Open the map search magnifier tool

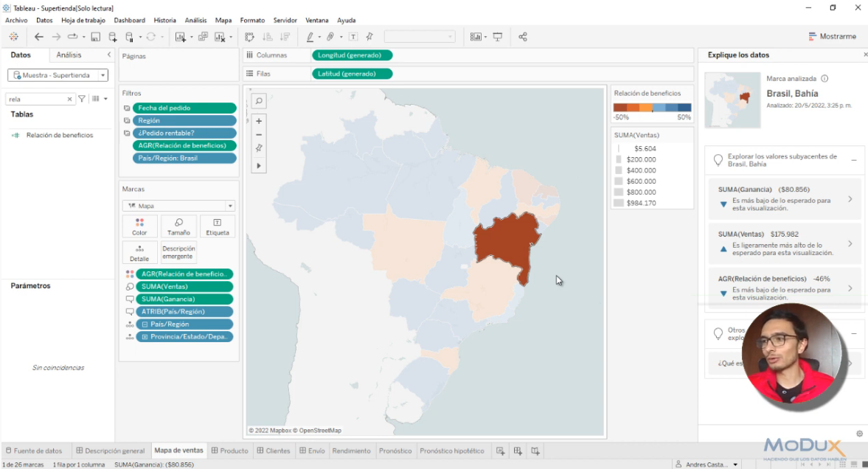[x=258, y=101]
